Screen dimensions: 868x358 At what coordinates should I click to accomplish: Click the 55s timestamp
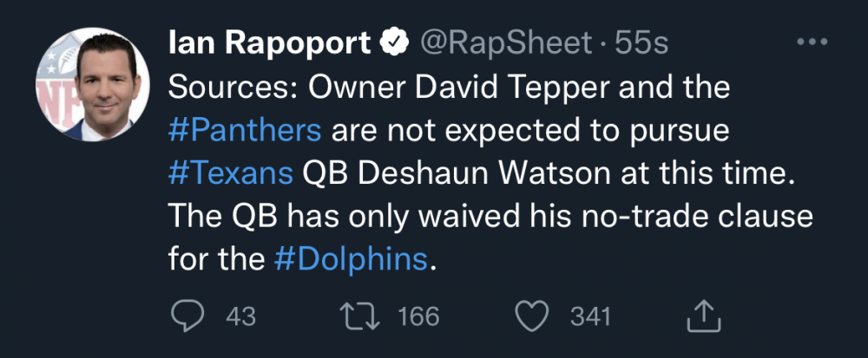coord(641,42)
